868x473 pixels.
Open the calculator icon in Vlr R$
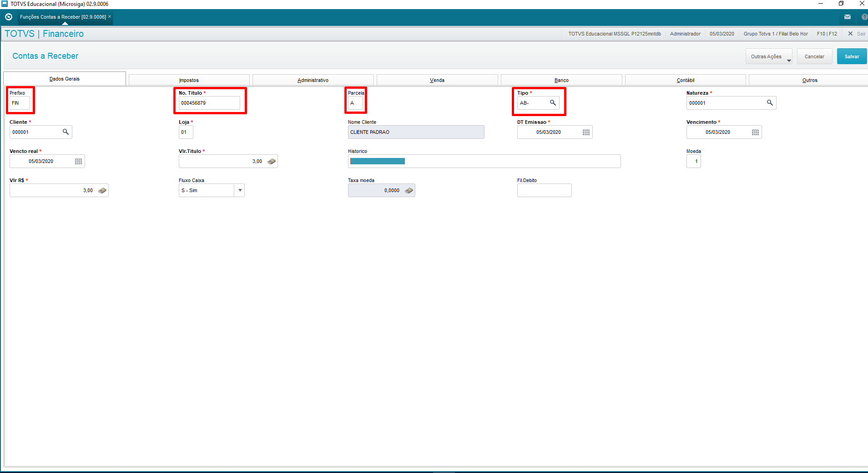point(102,190)
